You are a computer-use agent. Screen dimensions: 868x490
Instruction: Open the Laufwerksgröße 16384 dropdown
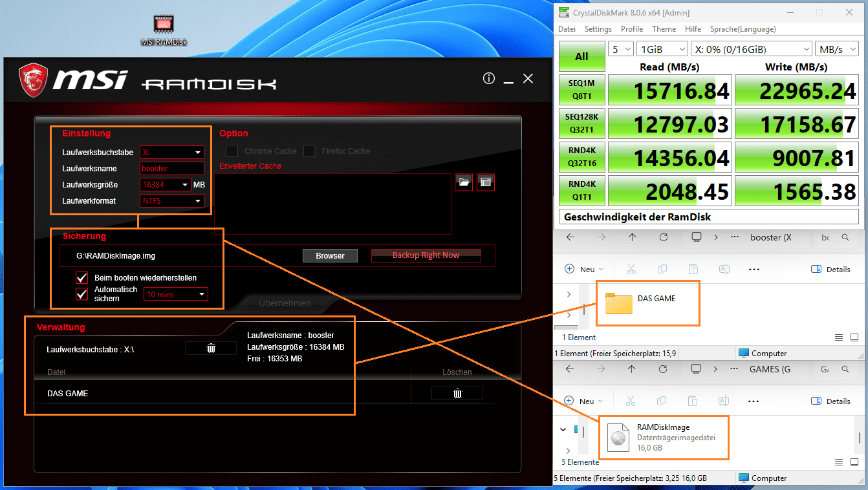166,185
